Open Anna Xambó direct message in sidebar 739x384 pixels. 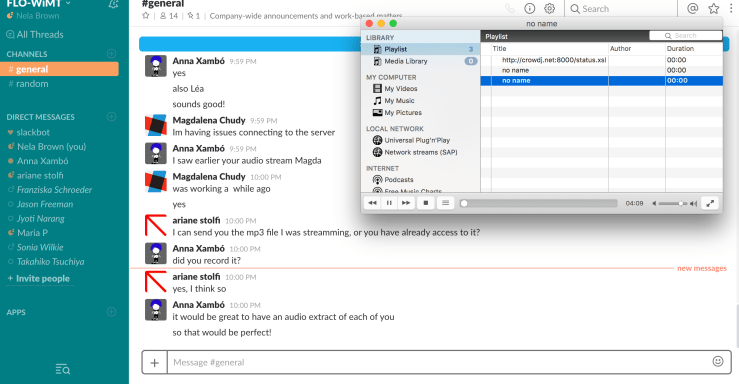[x=38, y=161]
